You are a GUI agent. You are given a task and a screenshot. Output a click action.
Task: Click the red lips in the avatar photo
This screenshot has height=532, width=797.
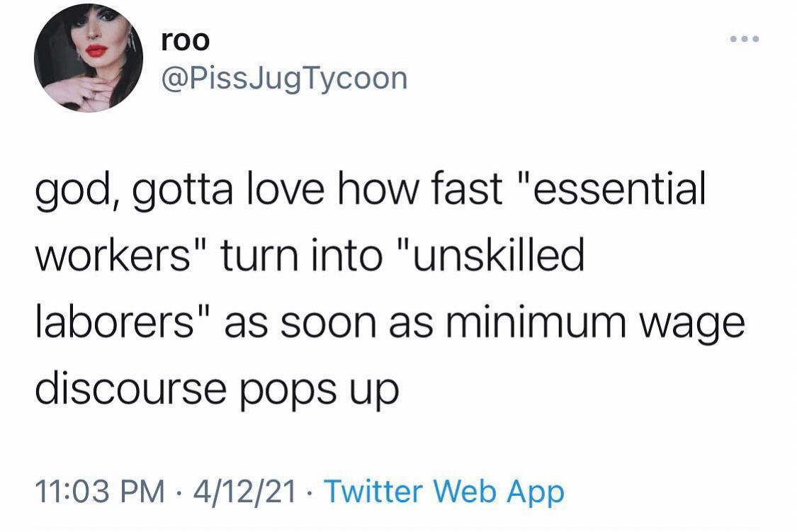click(96, 50)
